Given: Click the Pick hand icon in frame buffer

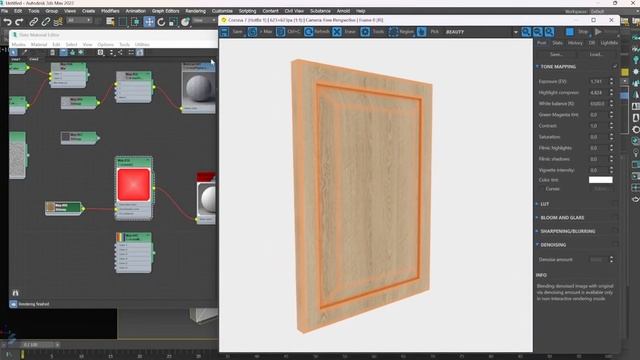Looking at the screenshot, I should [422, 32].
